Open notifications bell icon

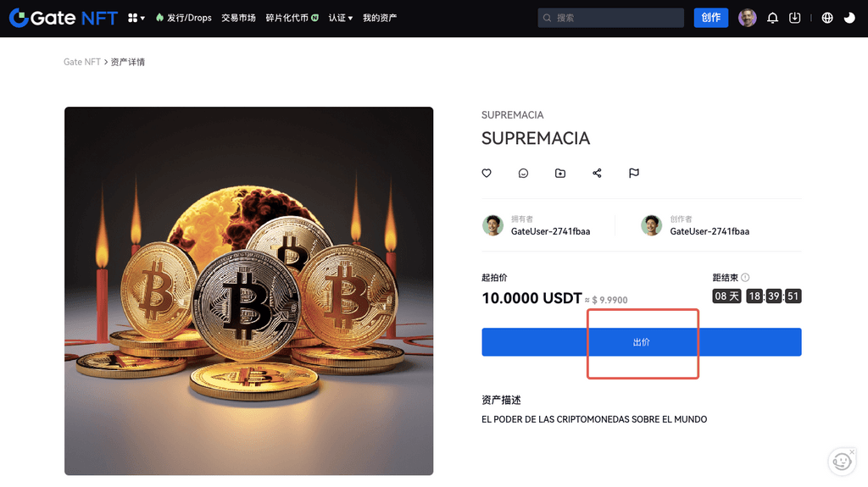[x=772, y=18]
